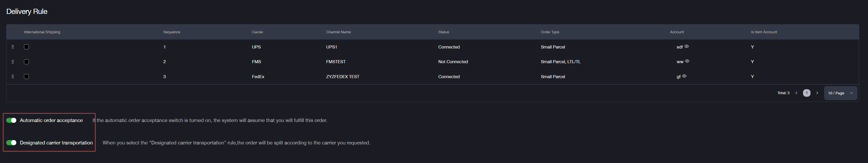Reveal the ww account via eye icon

coord(687,61)
